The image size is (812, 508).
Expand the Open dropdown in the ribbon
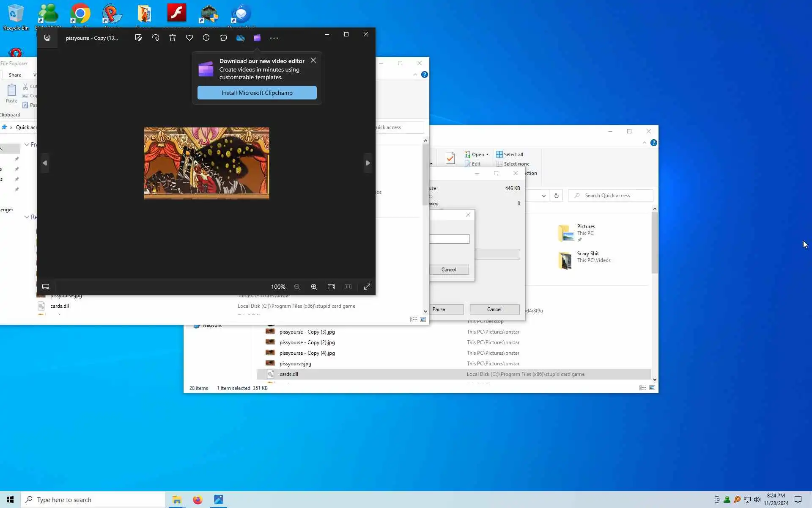487,155
